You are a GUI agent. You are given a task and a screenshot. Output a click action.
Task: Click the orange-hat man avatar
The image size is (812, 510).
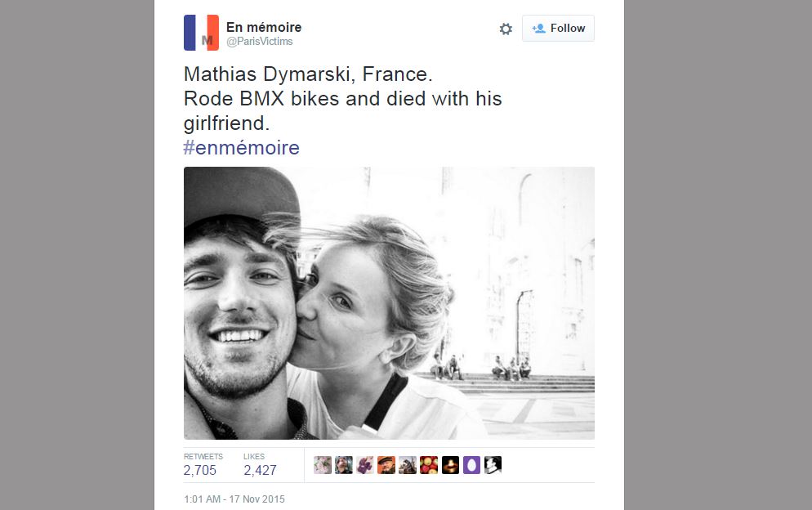point(386,465)
